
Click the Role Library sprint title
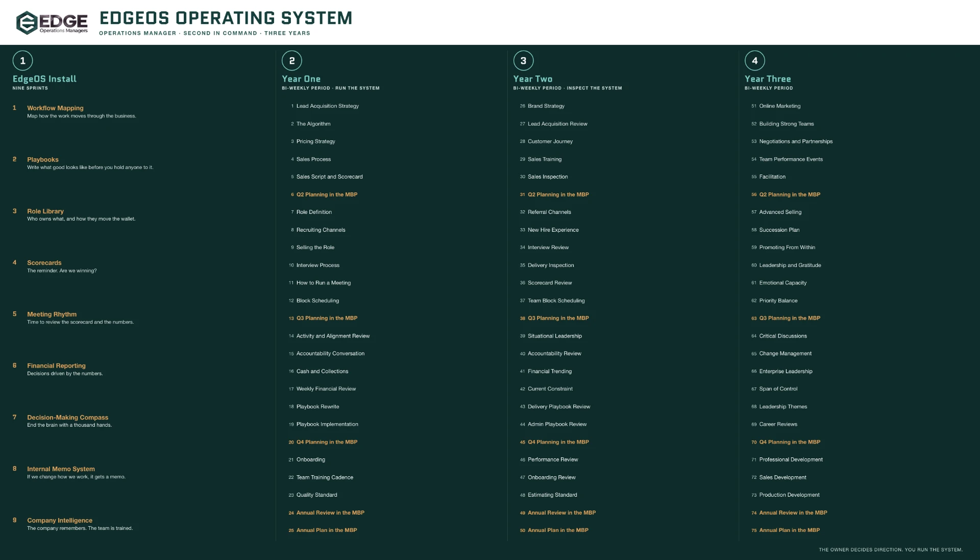45,211
